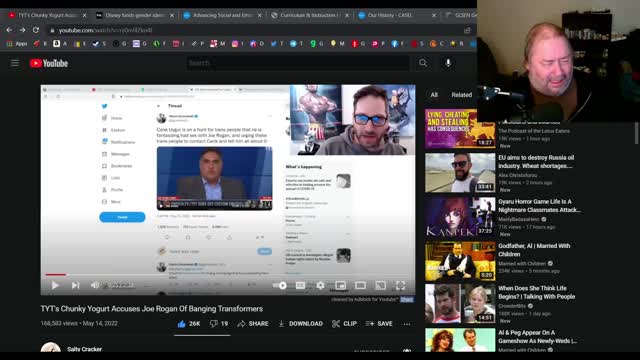Open the Lying, Cheating and Stealing thumbnail
Viewport: 640px width, 360px height.
pos(460,129)
